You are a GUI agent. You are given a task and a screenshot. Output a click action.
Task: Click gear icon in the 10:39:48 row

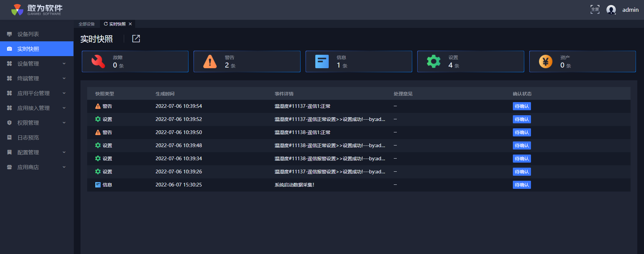pyautogui.click(x=98, y=145)
